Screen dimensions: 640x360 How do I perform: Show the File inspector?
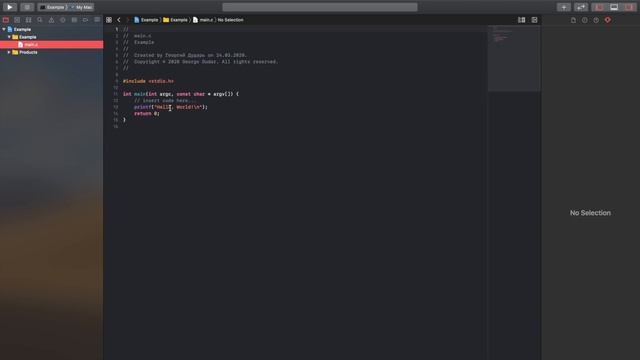(x=573, y=20)
